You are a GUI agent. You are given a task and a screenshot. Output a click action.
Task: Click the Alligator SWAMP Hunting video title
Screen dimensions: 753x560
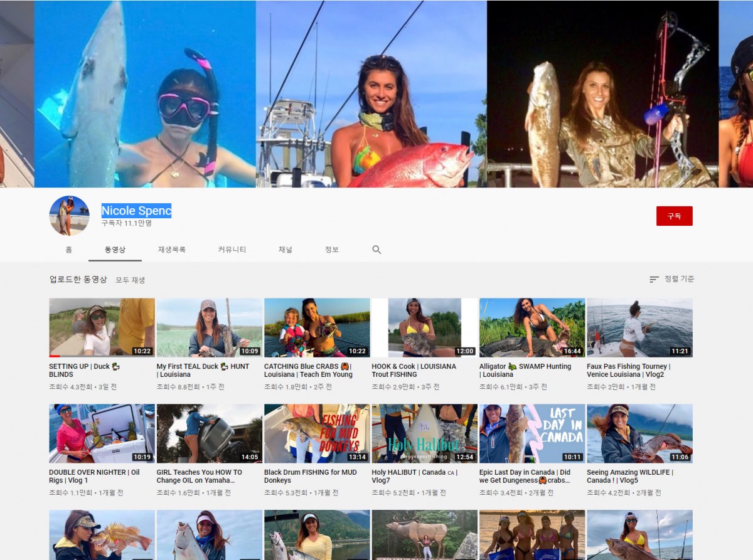pyautogui.click(x=525, y=371)
